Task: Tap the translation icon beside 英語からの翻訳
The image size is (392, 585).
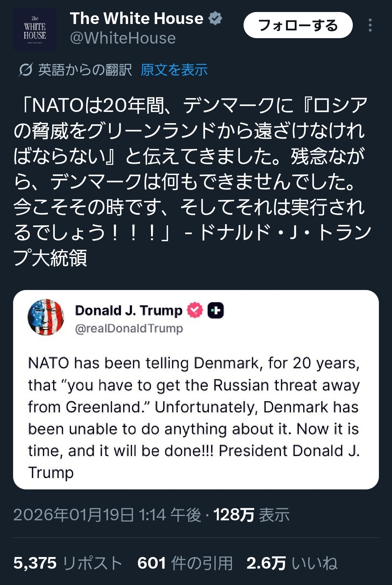Action: coord(25,70)
